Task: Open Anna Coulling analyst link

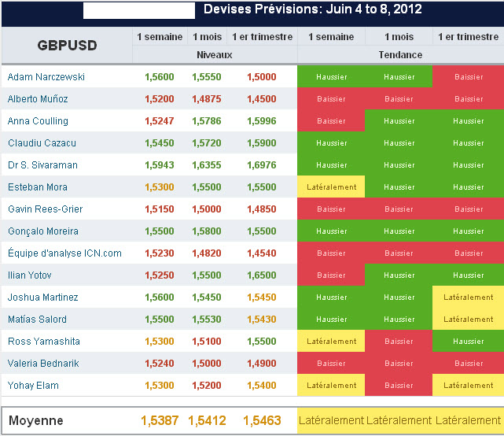Action: 38,121
